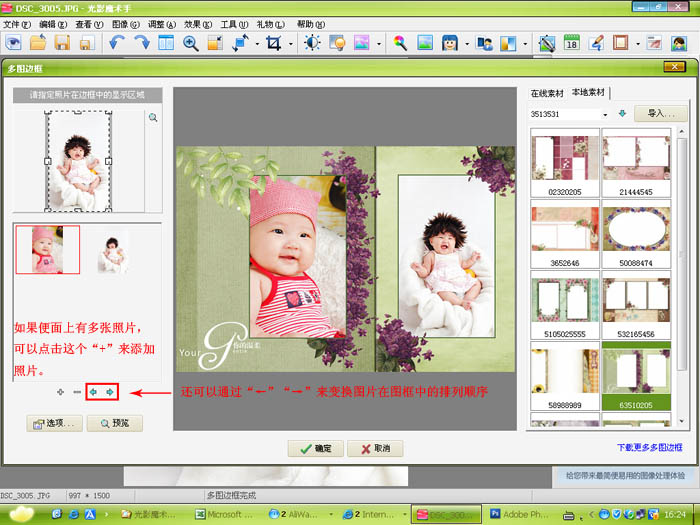Open the 效果 menu
The image size is (700, 525).
(x=198, y=24)
